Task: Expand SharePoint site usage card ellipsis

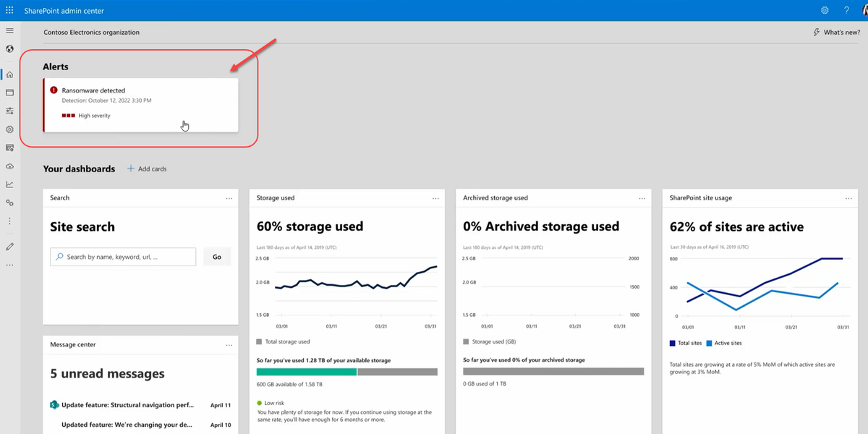Action: point(848,198)
